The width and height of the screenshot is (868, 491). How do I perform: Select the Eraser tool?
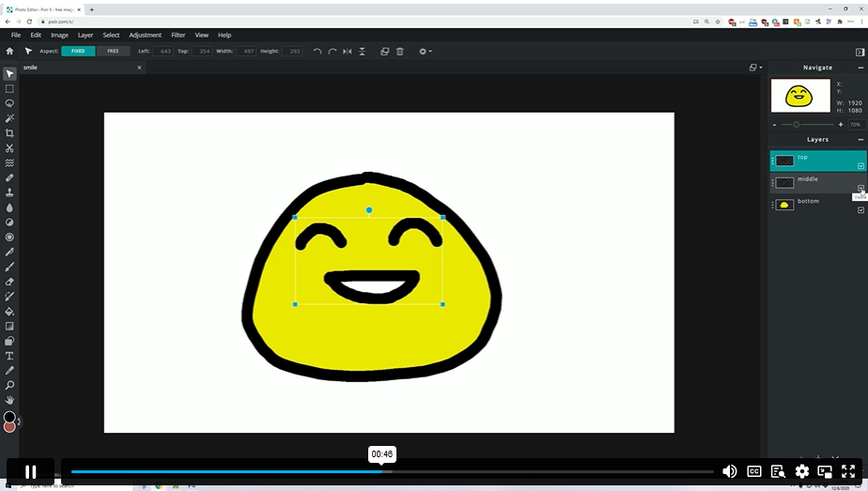point(9,282)
